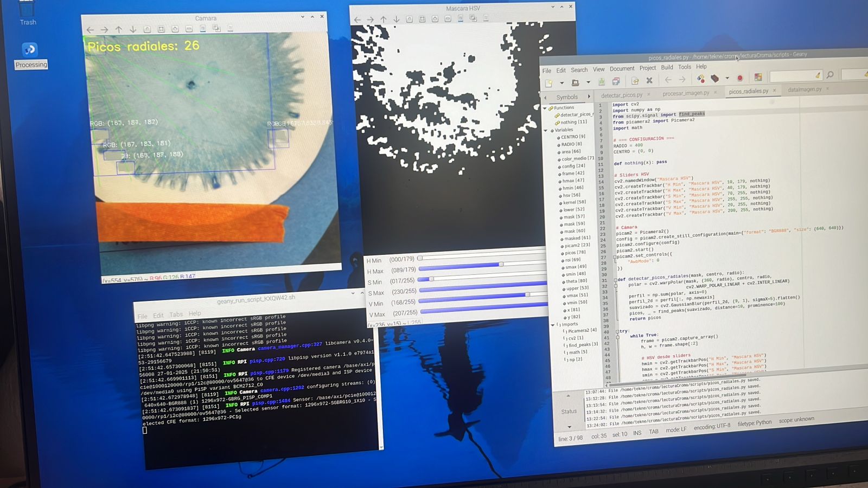Open the color chooser icon in Geany
Screen dimensions: 868x488
(x=758, y=78)
